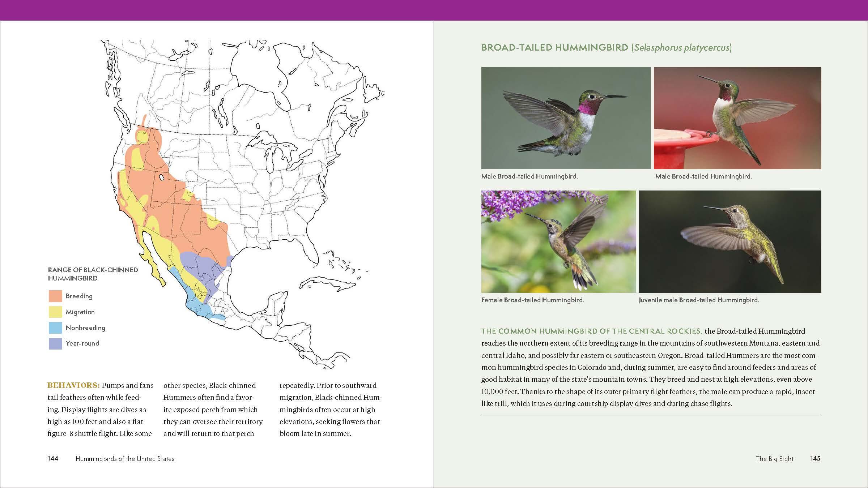
Task: Click the Nonbreeding blue legend swatch
Action: click(x=55, y=328)
